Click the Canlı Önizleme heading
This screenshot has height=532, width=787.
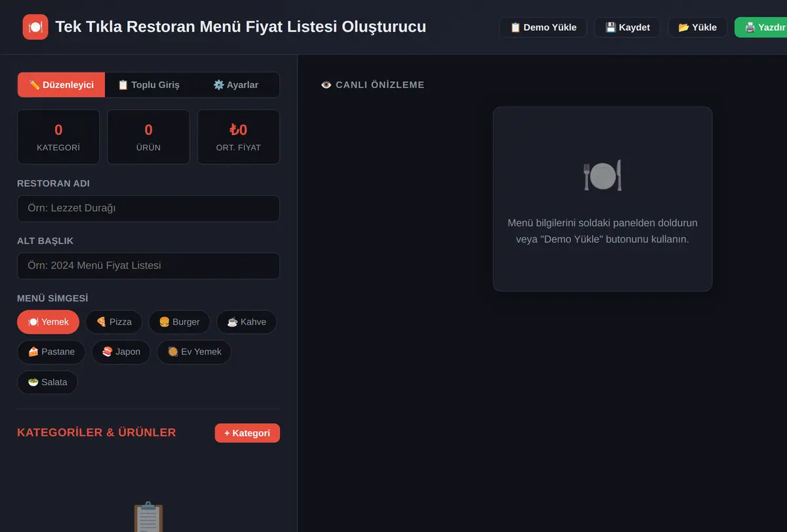point(380,85)
